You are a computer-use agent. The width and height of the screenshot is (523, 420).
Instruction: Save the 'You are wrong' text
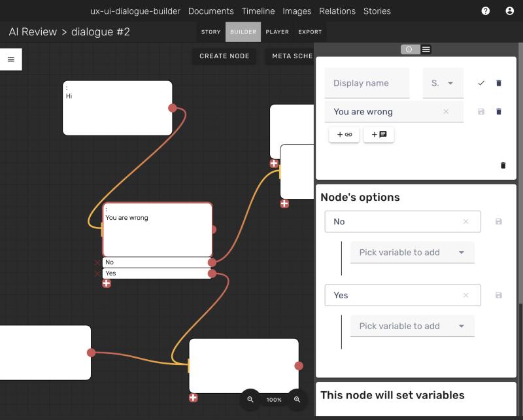click(481, 111)
